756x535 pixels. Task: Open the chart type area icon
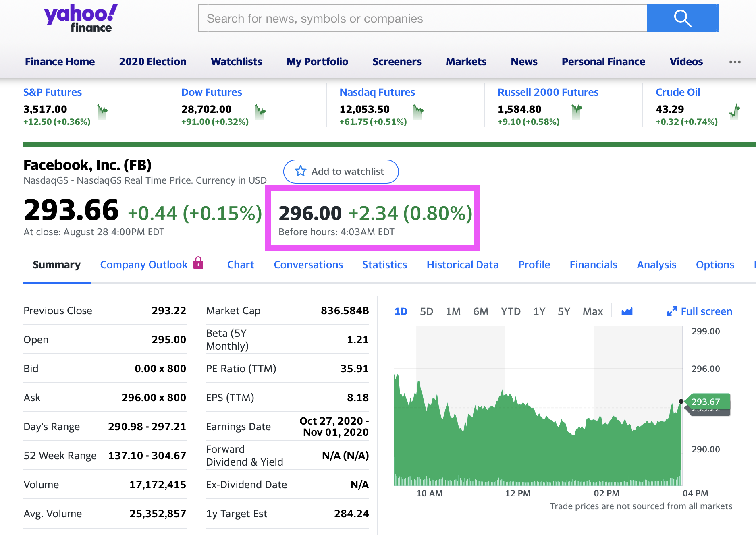[627, 311]
